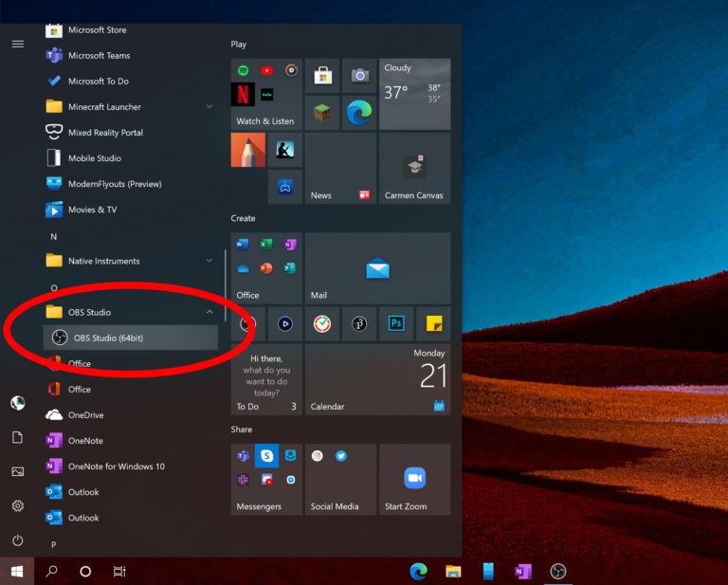The height and width of the screenshot is (585, 728).
Task: Expand the Office tile folder in Create
Action: tap(266, 268)
